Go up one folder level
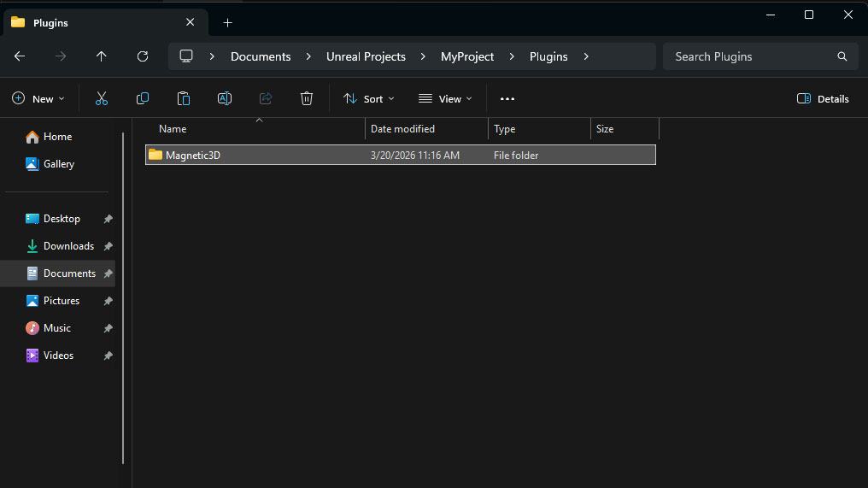The width and height of the screenshot is (868, 488). pos(102,56)
